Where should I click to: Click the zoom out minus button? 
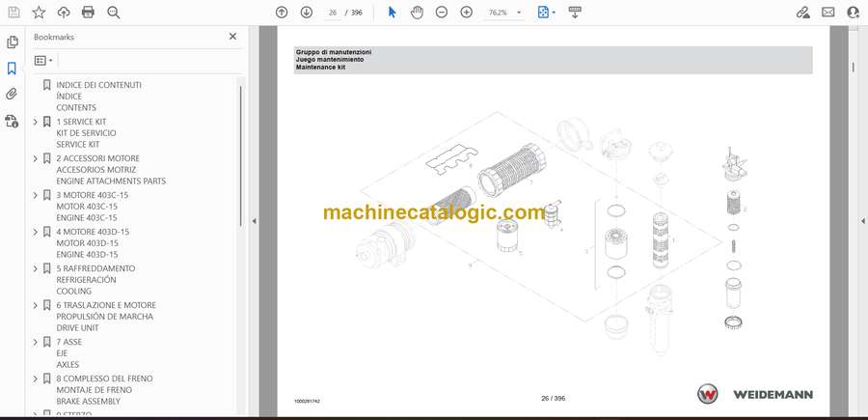(442, 13)
